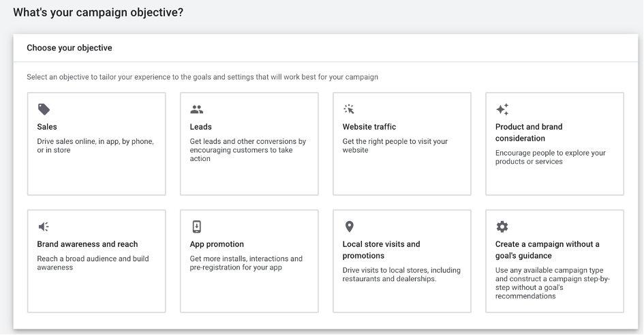Image resolution: width=644 pixels, height=335 pixels.
Task: Choose Brand awareness and reach title
Action: [x=87, y=244]
